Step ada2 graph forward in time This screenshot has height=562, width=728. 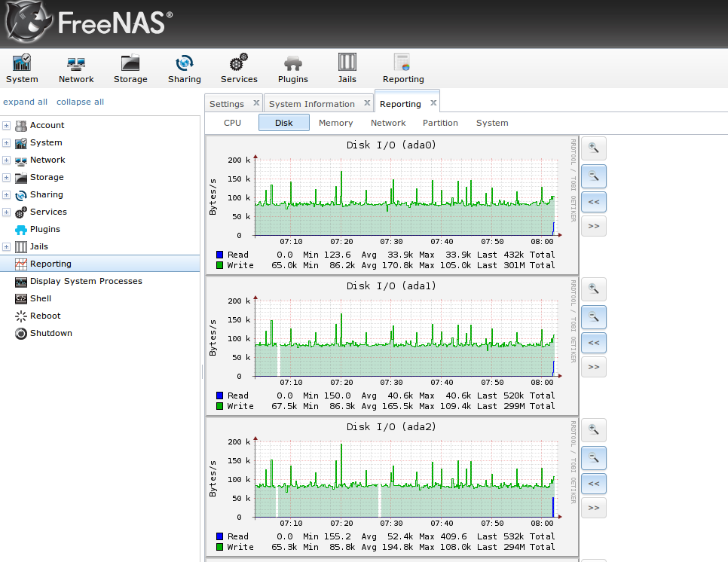pyautogui.click(x=594, y=508)
